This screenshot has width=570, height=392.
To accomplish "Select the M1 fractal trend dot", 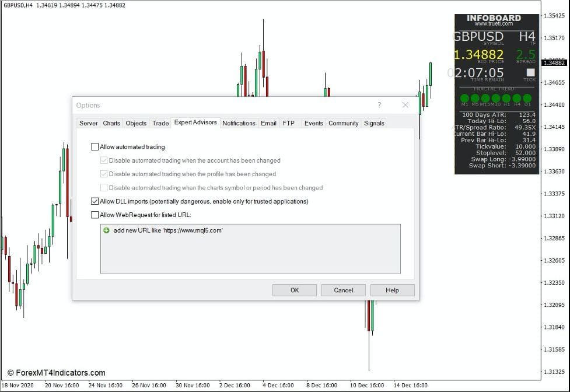I will [x=464, y=98].
